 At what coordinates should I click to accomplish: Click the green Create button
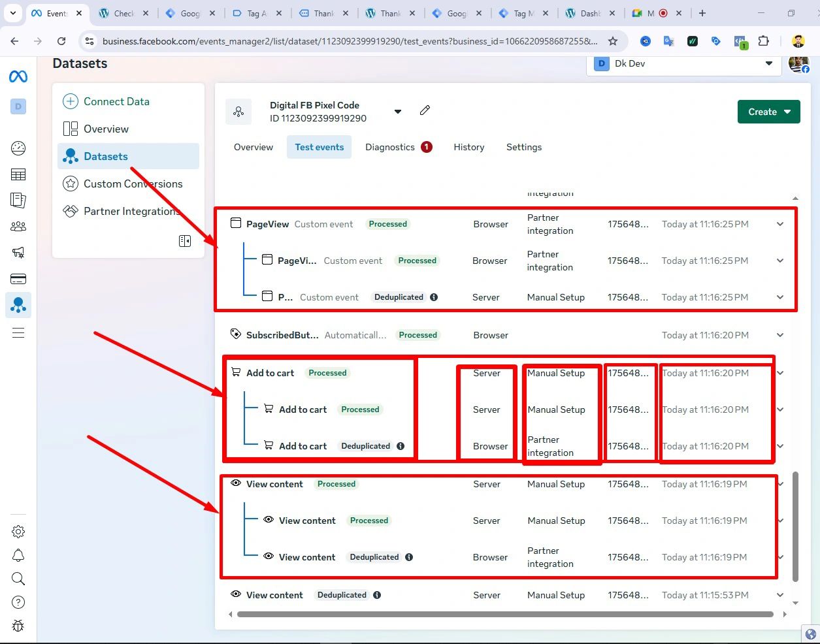[x=768, y=112]
